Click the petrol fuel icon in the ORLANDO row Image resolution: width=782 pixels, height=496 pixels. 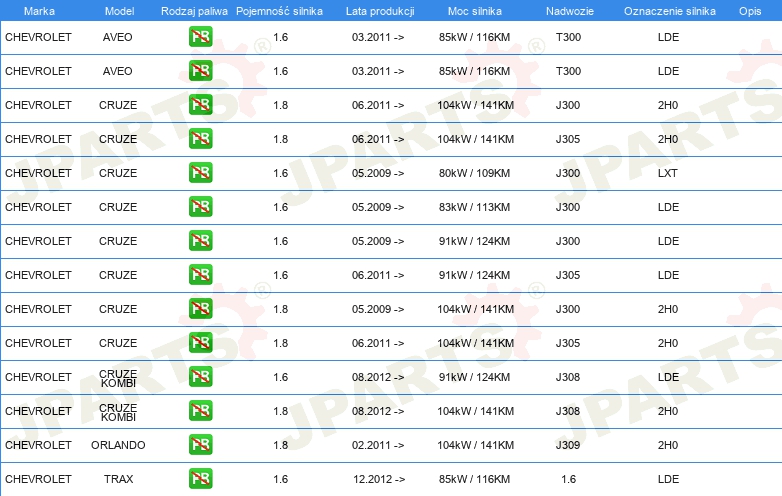[200, 445]
